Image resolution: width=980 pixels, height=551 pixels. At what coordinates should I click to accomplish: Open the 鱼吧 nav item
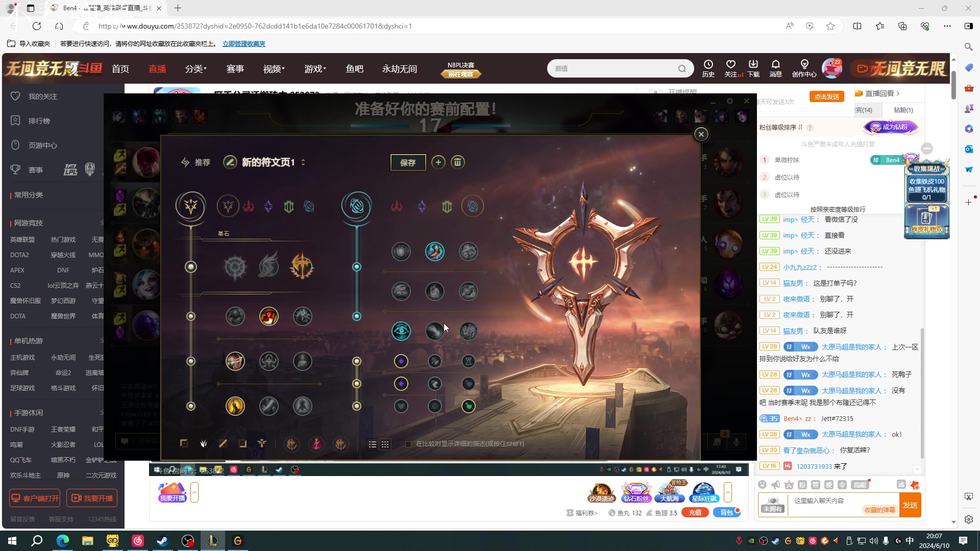[x=355, y=69]
